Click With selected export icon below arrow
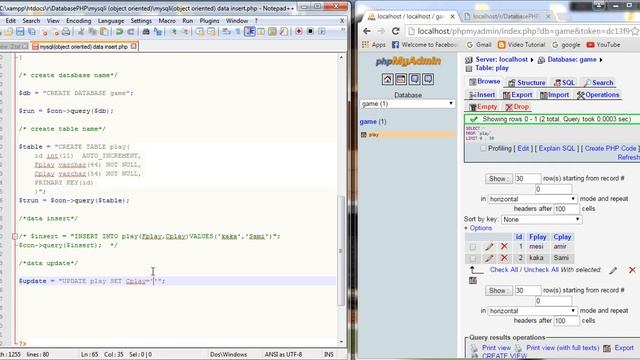The height and width of the screenshot is (360, 640). pos(473,280)
